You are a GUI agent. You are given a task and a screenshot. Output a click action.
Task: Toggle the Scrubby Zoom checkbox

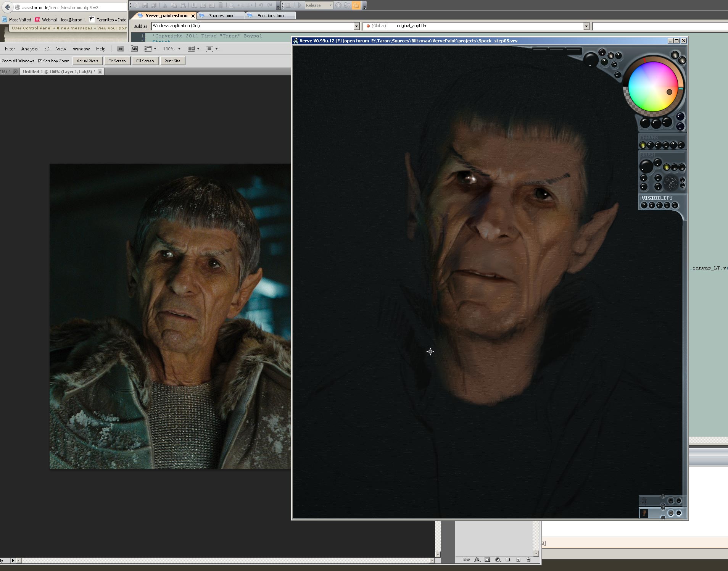(40, 61)
